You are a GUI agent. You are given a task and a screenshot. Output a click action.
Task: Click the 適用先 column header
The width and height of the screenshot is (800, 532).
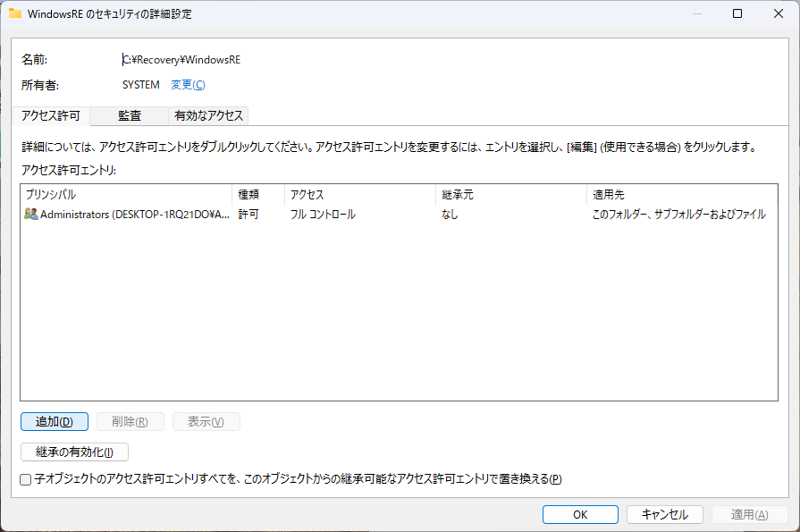point(681,194)
